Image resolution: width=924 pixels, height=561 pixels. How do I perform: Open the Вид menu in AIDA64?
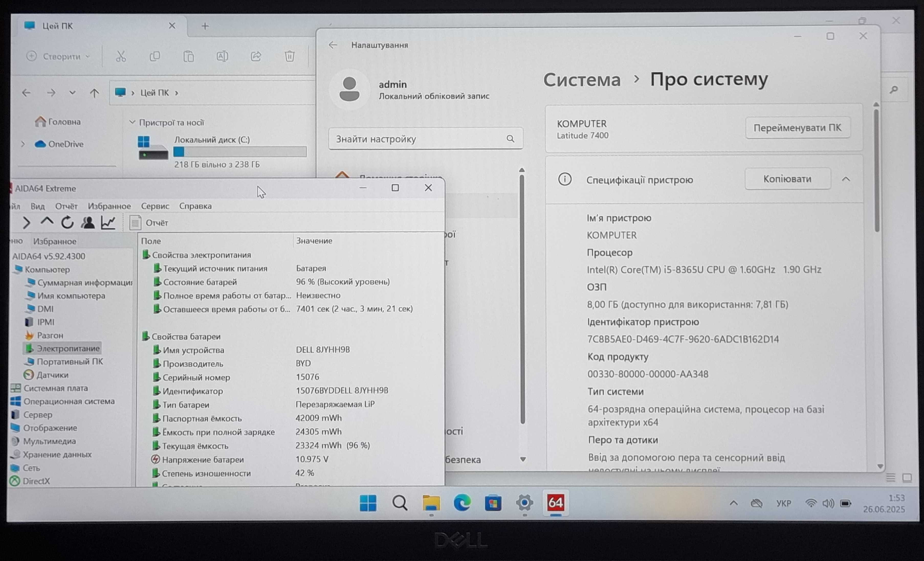point(38,206)
